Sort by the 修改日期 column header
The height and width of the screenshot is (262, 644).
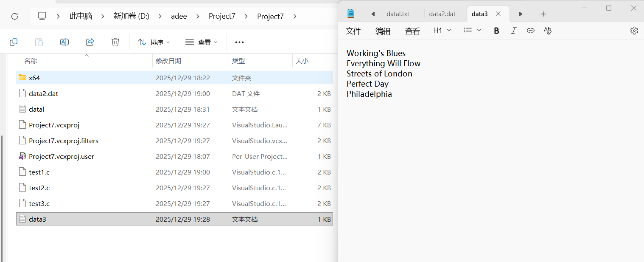(168, 61)
